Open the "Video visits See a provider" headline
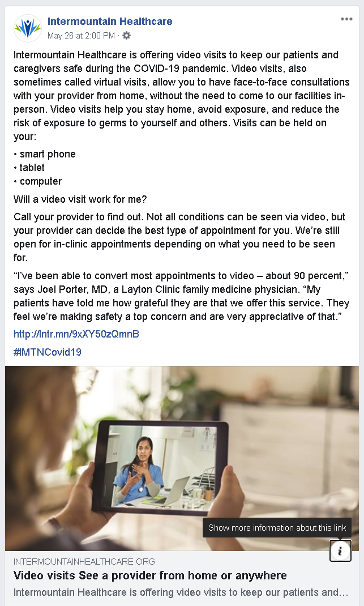This screenshot has height=606, width=364. pyautogui.click(x=150, y=575)
